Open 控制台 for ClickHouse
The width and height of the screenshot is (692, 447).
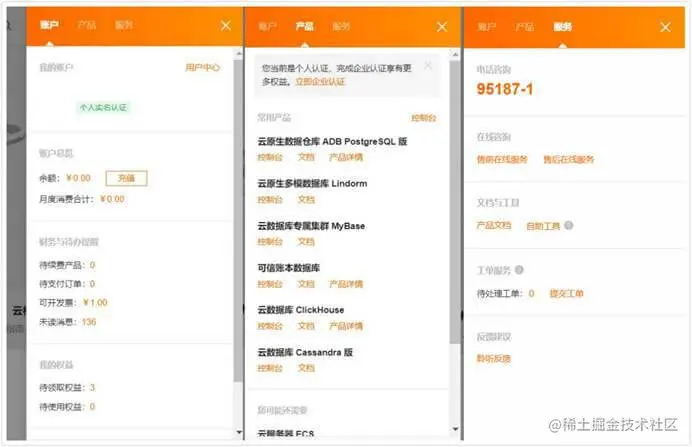tap(270, 326)
